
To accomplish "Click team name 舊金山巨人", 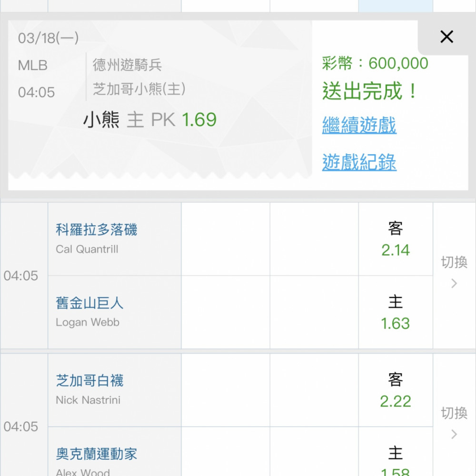I will click(89, 303).
